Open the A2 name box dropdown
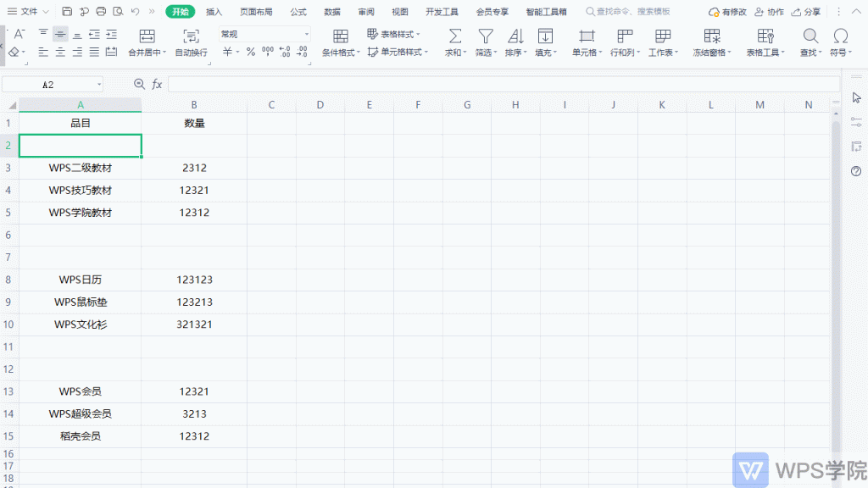This screenshot has height=488, width=868. pos(99,85)
